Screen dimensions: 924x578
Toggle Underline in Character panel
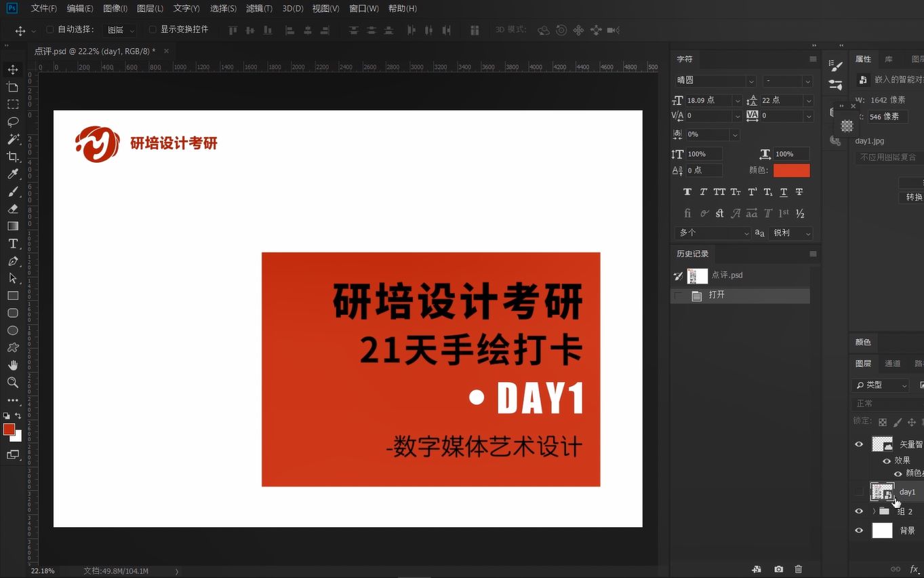tap(784, 192)
